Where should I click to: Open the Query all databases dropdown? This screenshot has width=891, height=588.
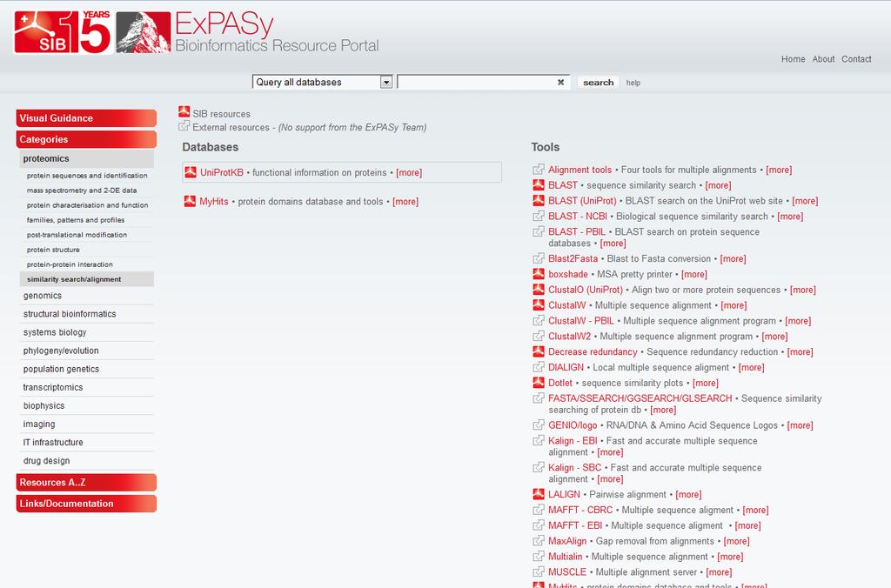322,83
